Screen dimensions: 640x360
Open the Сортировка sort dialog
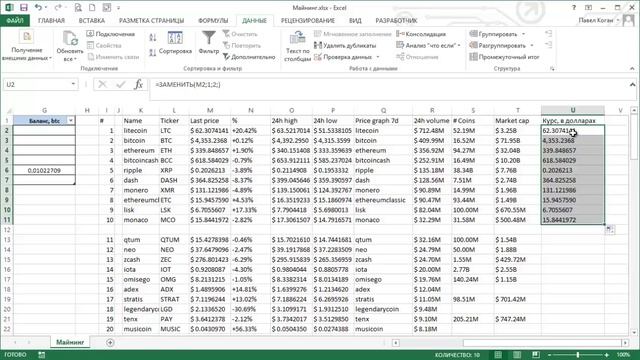tap(175, 43)
